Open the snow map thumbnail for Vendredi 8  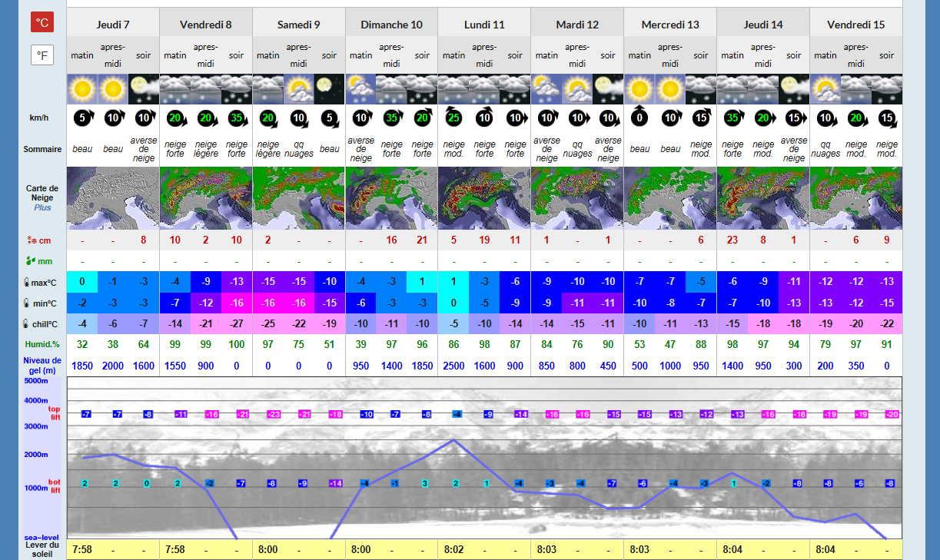[206, 198]
